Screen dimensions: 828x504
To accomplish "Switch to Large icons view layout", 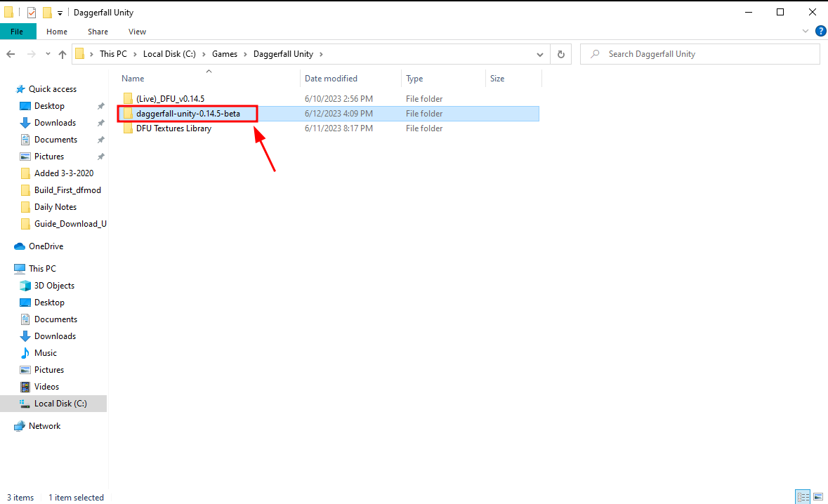I will click(x=818, y=496).
